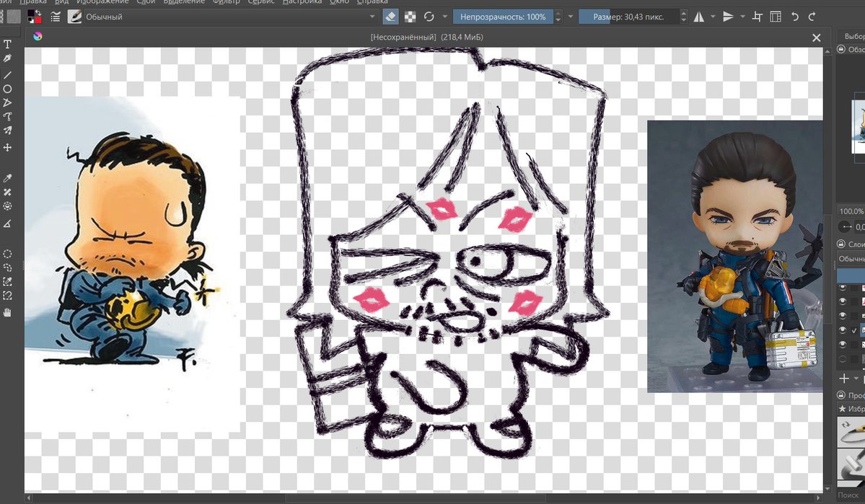
Task: Open vertical mirror options arrow
Action: (x=742, y=17)
